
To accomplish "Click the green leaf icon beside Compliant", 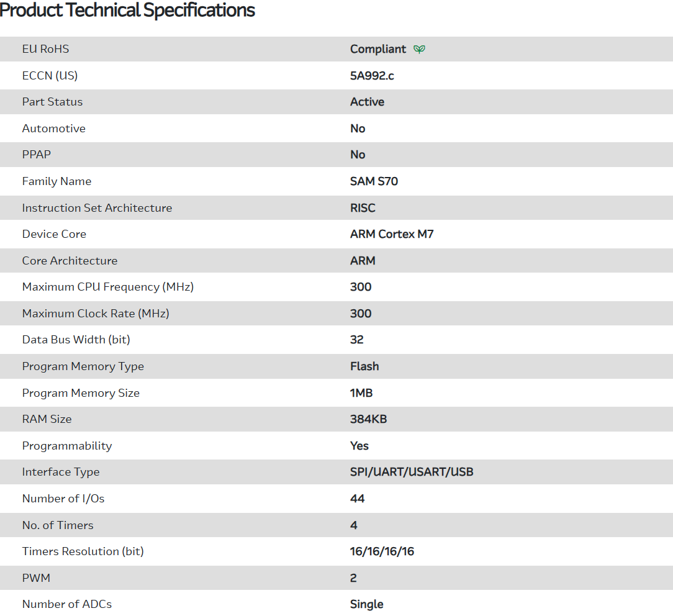I will (x=420, y=49).
